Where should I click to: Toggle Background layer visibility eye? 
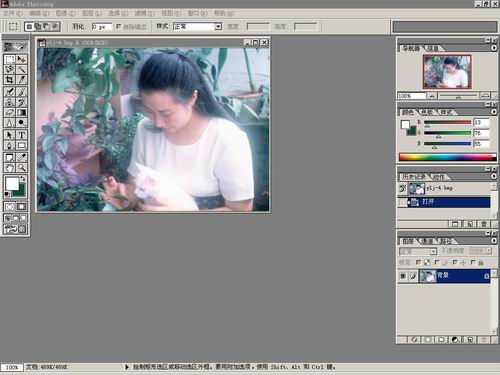(403, 276)
